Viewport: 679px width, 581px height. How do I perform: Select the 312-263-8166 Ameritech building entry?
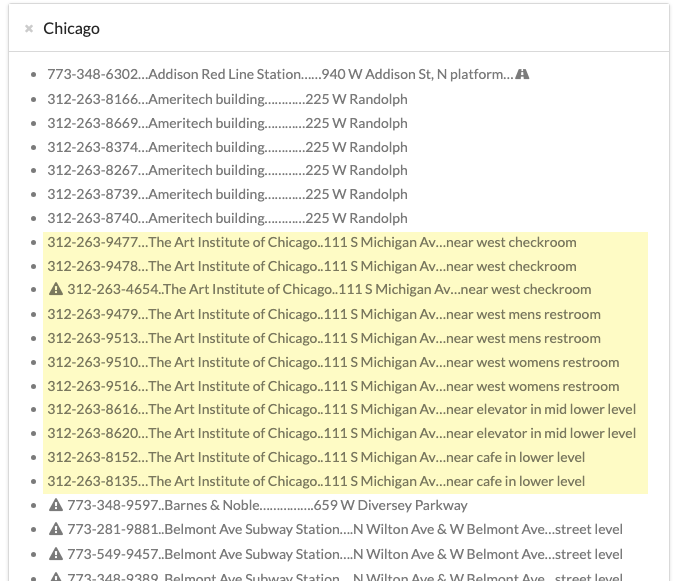227,99
